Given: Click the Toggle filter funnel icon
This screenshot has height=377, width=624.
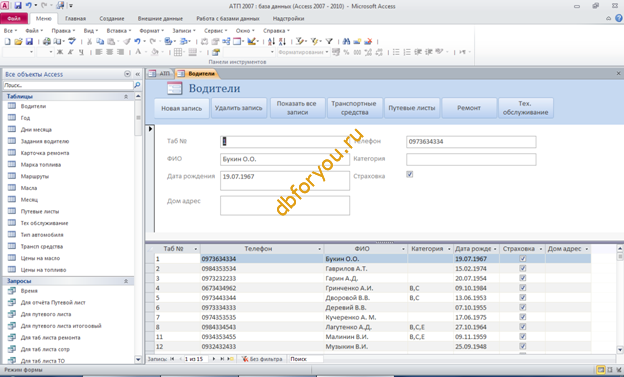Looking at the screenshot, I should click(329, 41).
